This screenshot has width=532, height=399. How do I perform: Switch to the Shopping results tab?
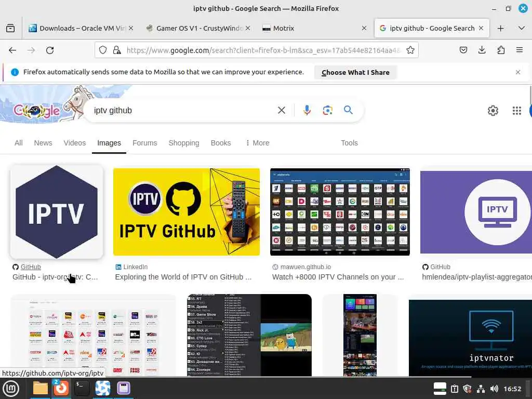(x=184, y=143)
